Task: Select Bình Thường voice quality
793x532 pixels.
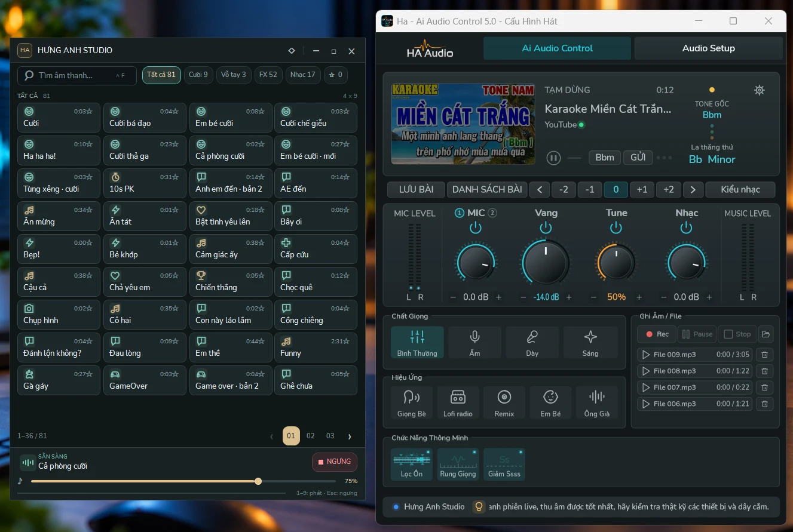Action: coord(417,342)
